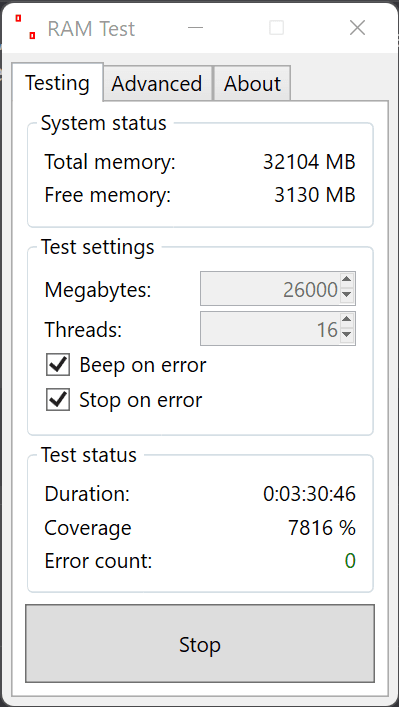Close the RAM Test window

click(x=358, y=28)
